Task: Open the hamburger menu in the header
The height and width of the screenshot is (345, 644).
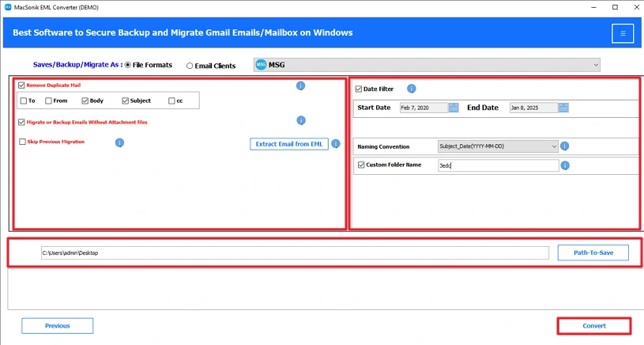Action: [623, 33]
